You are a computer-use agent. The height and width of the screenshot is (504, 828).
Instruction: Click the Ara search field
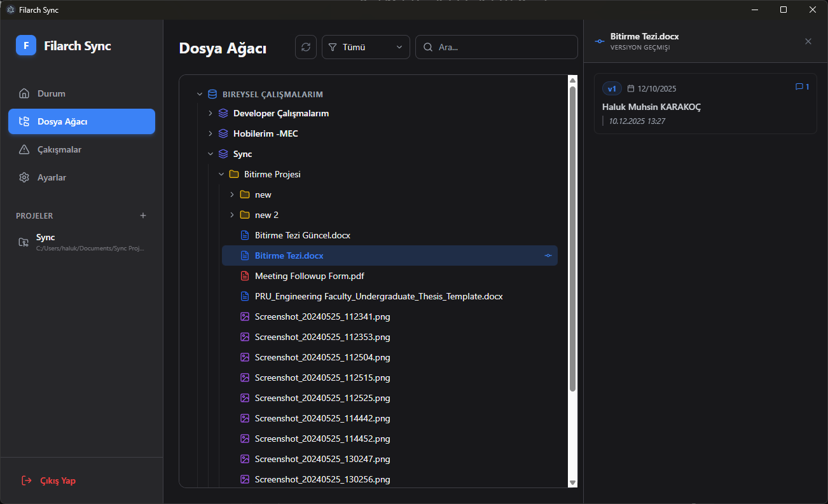coord(496,47)
